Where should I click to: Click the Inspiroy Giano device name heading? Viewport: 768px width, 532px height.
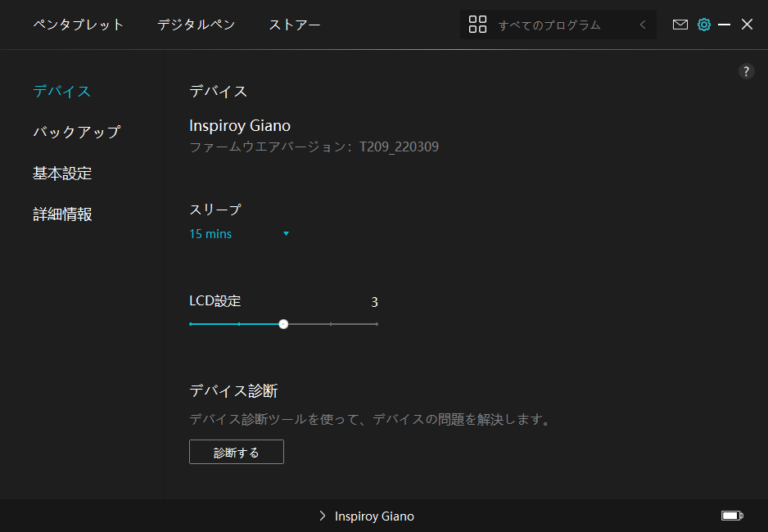[240, 126]
